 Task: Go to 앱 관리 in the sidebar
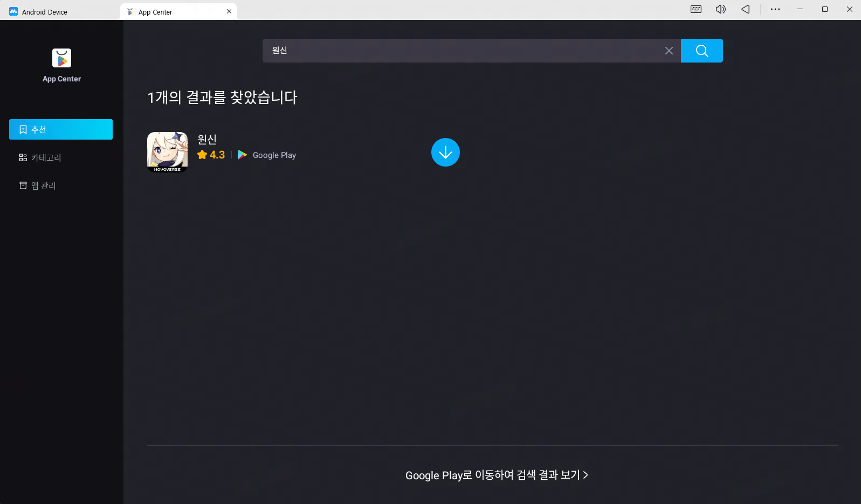61,185
